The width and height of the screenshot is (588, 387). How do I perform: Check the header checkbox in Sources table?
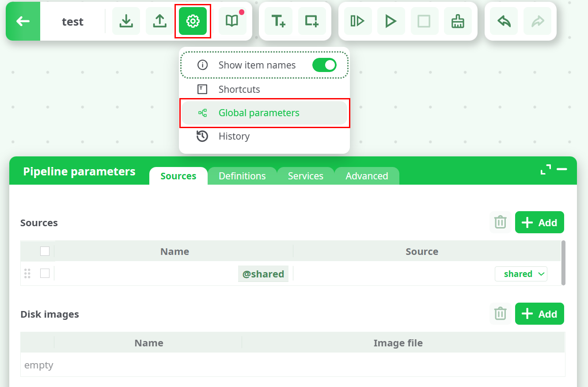pyautogui.click(x=45, y=251)
